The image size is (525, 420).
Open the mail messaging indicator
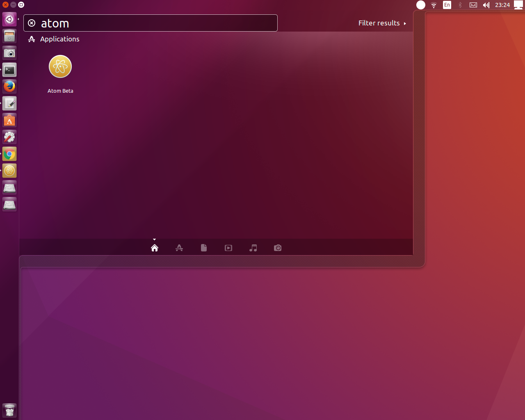473,5
